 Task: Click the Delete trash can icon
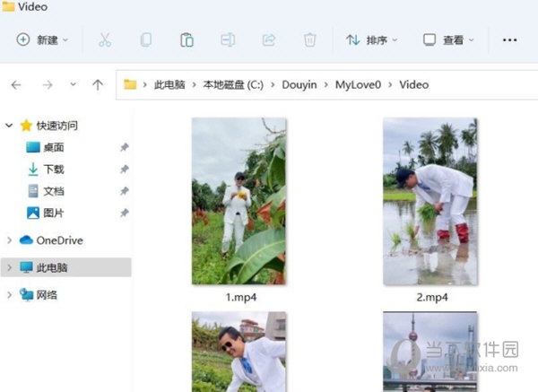click(x=309, y=39)
